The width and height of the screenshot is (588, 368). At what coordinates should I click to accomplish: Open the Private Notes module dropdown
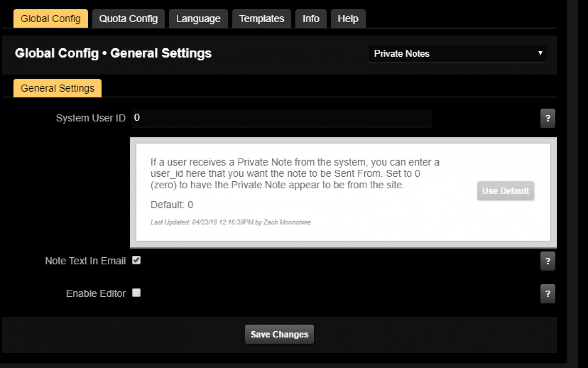[458, 54]
